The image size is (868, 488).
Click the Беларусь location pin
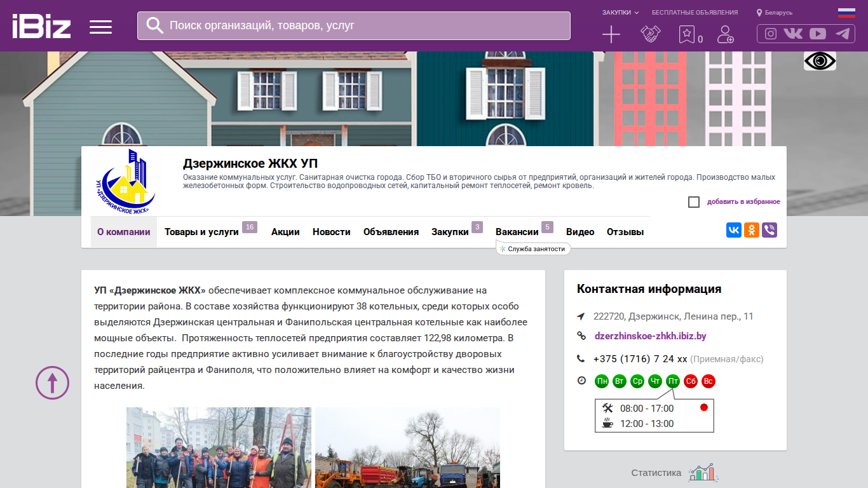pos(759,13)
